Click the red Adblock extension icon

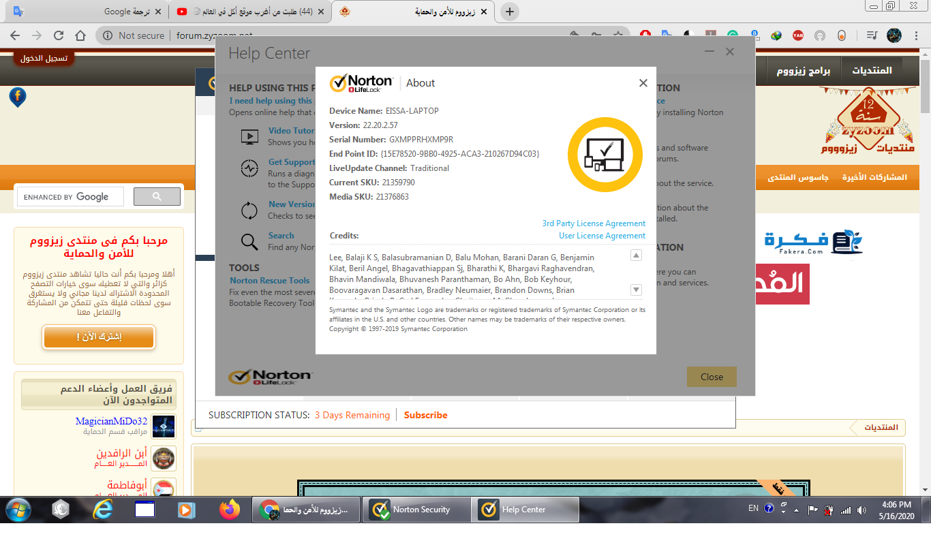click(x=645, y=35)
